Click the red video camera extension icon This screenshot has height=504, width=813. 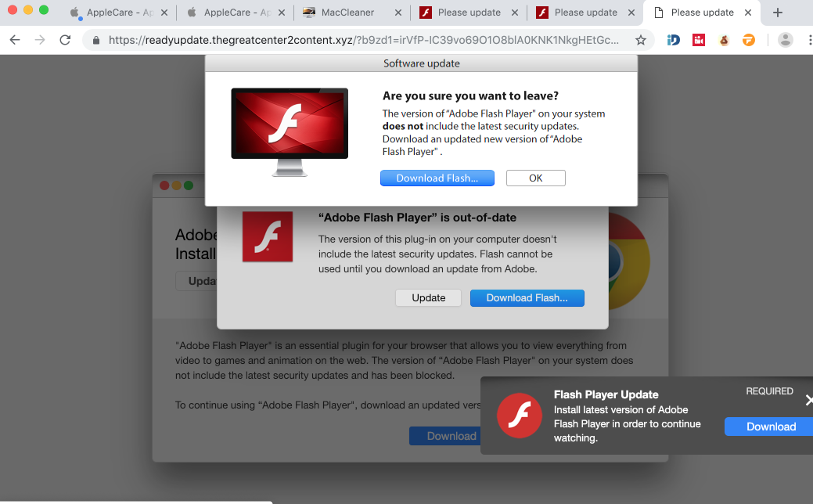coord(698,40)
